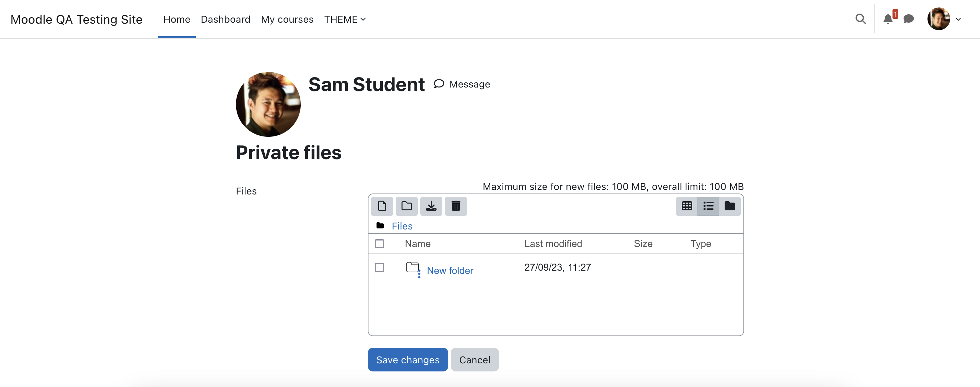980x387 pixels.
Task: Click the Sam Student profile photo
Action: tap(268, 104)
